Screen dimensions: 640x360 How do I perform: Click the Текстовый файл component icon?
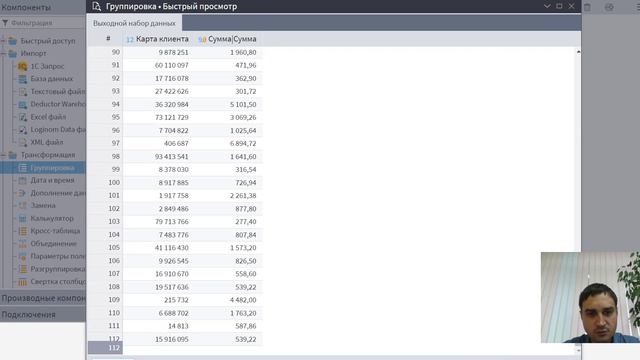[23, 91]
